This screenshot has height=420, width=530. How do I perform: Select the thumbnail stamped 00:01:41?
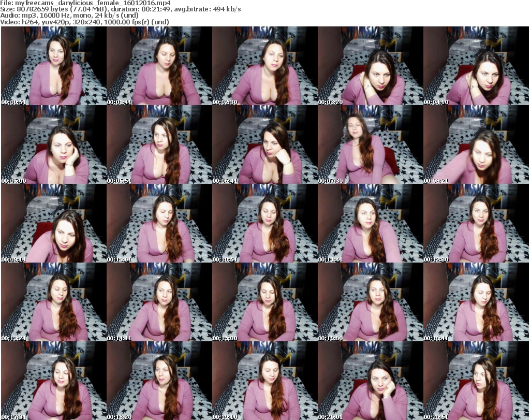159,66
